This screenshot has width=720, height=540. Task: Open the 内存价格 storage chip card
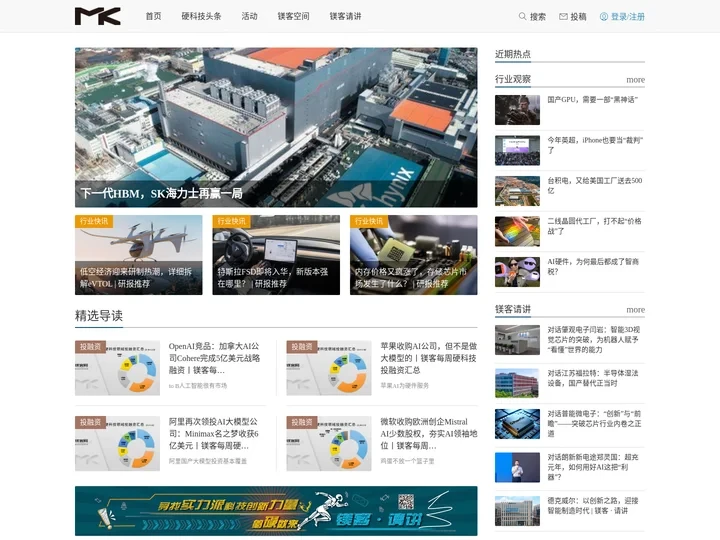413,255
